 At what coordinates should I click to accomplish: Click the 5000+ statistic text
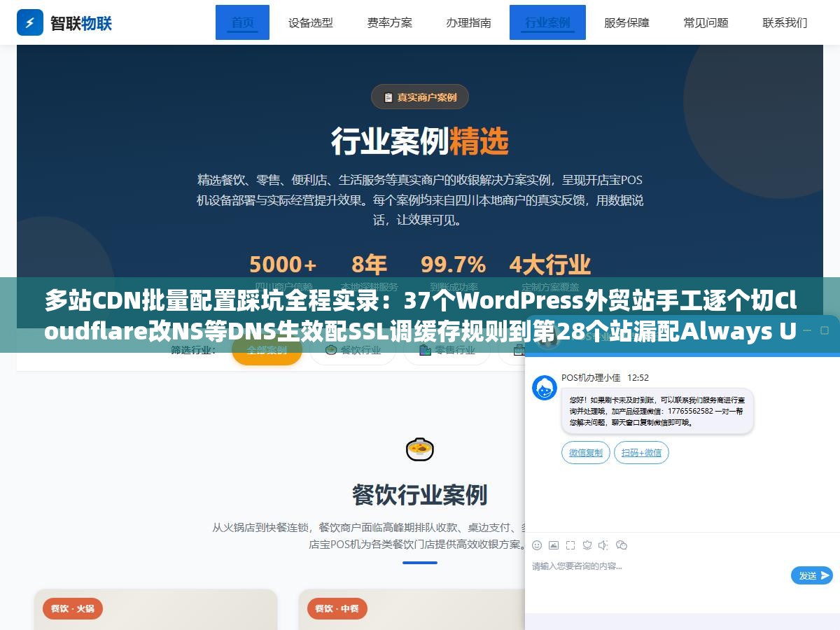pos(283,265)
